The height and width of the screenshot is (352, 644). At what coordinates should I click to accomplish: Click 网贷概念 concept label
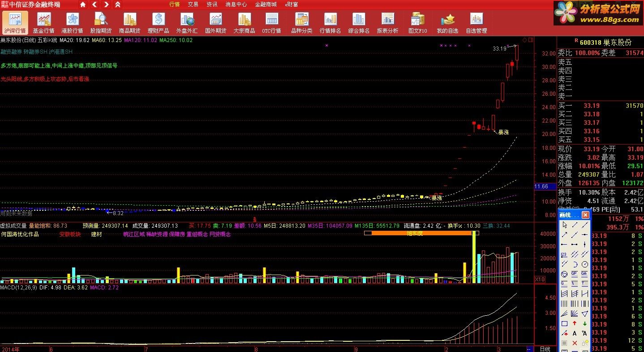[219, 234]
